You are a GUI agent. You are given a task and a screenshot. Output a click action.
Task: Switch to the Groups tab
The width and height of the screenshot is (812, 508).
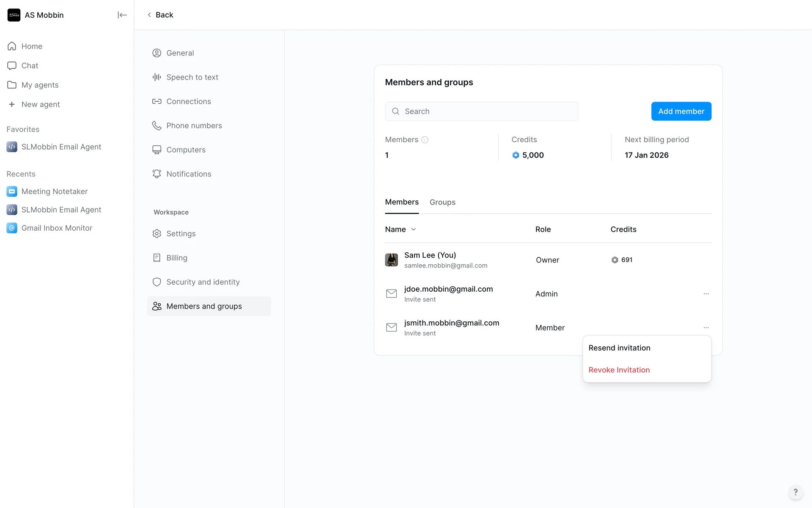pyautogui.click(x=442, y=202)
